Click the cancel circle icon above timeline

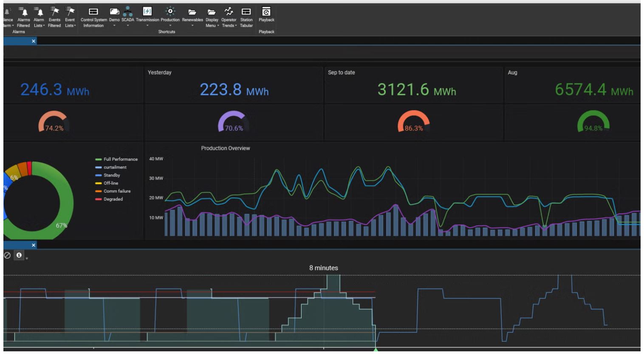7,255
